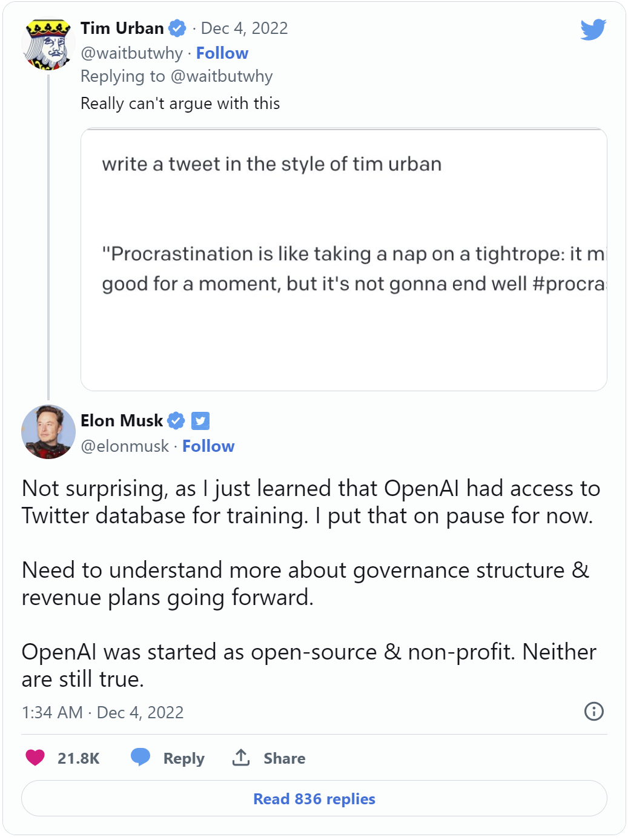Open Read 836 replies
Viewport: 628px width, 840px height.
[314, 799]
